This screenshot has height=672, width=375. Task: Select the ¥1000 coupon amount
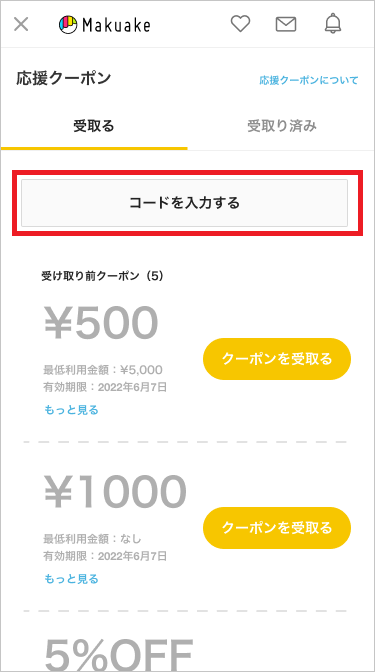coord(115,491)
